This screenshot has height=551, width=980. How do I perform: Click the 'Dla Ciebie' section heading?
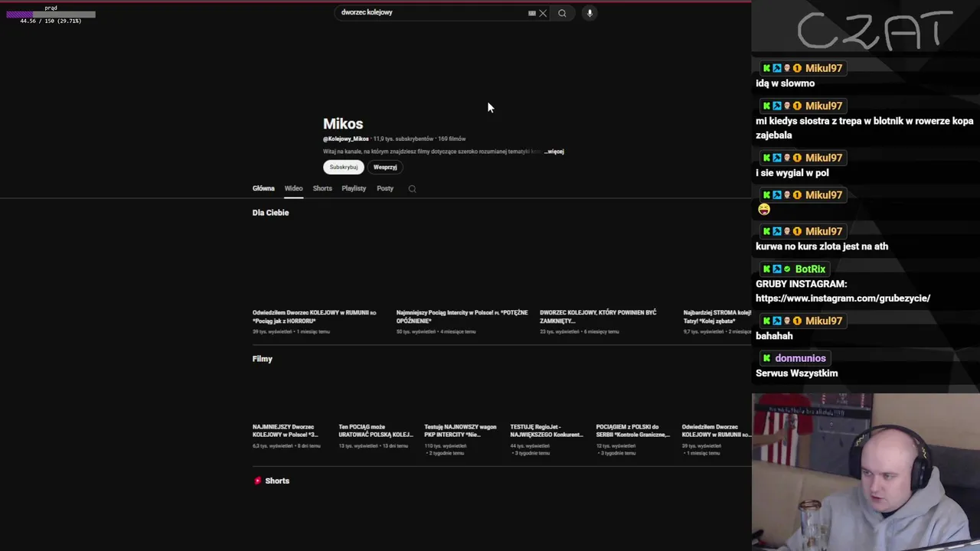pyautogui.click(x=270, y=213)
